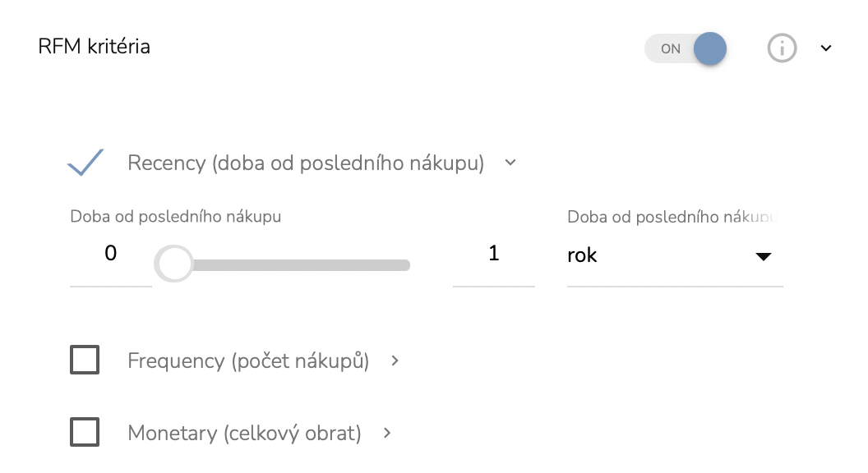This screenshot has height=473, width=868.
Task: Collapse Recency section with its chevron
Action: [x=510, y=163]
